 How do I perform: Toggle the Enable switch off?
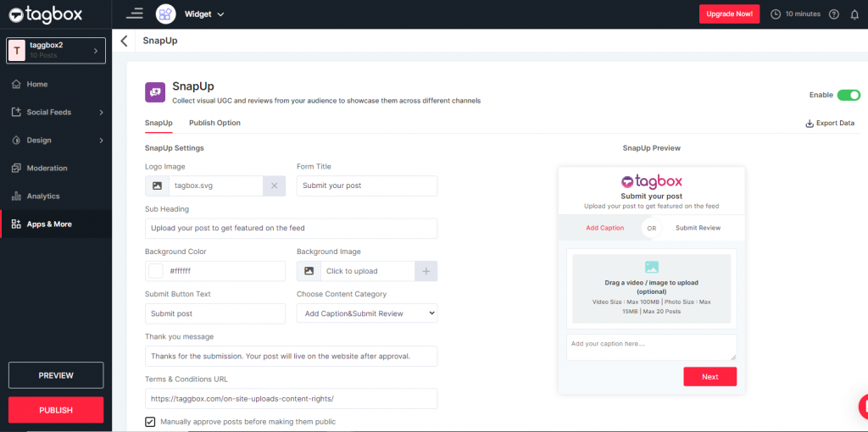[x=848, y=95]
